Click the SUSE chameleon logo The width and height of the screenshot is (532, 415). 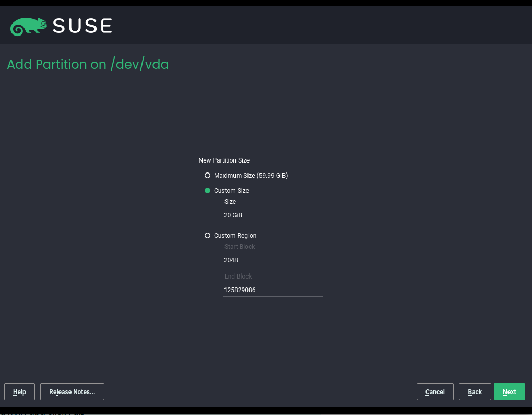tap(29, 26)
